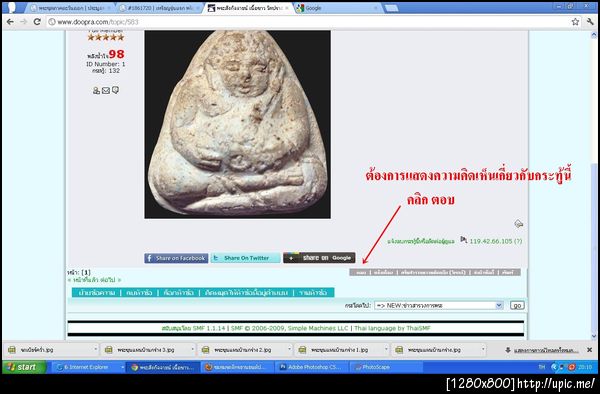The height and width of the screenshot is (394, 600).
Task: Click the share on Google button
Action: tap(319, 258)
